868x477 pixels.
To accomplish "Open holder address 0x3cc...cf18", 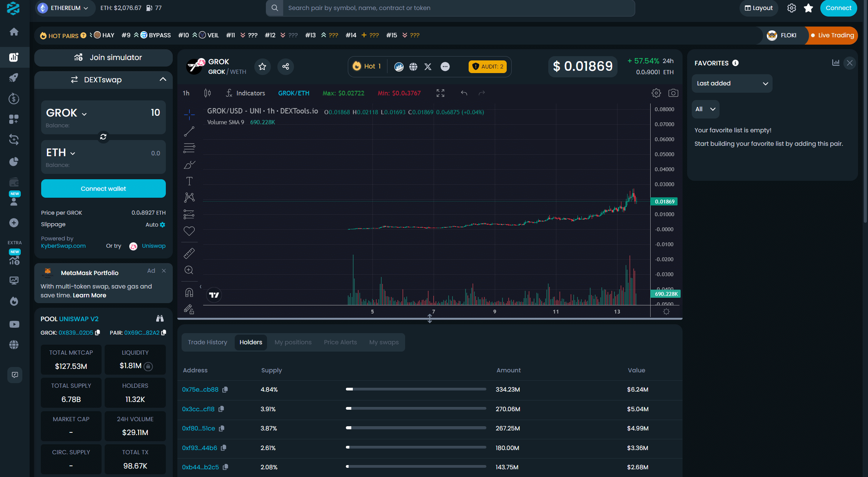I will coord(199,409).
